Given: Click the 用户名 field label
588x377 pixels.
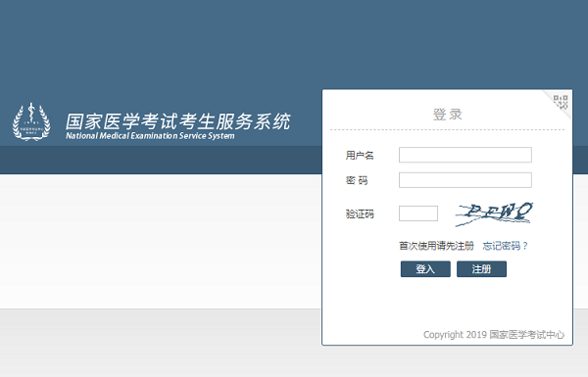Looking at the screenshot, I should 360,155.
